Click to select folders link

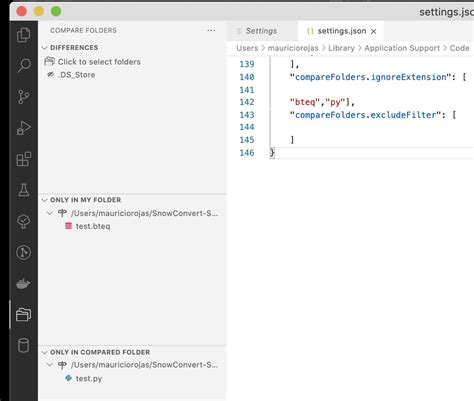point(99,62)
